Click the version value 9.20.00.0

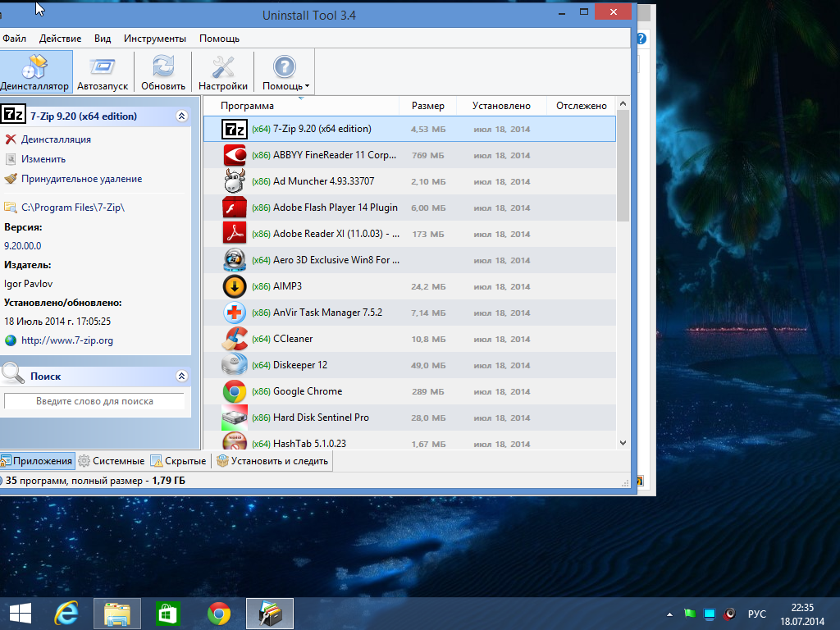click(23, 246)
